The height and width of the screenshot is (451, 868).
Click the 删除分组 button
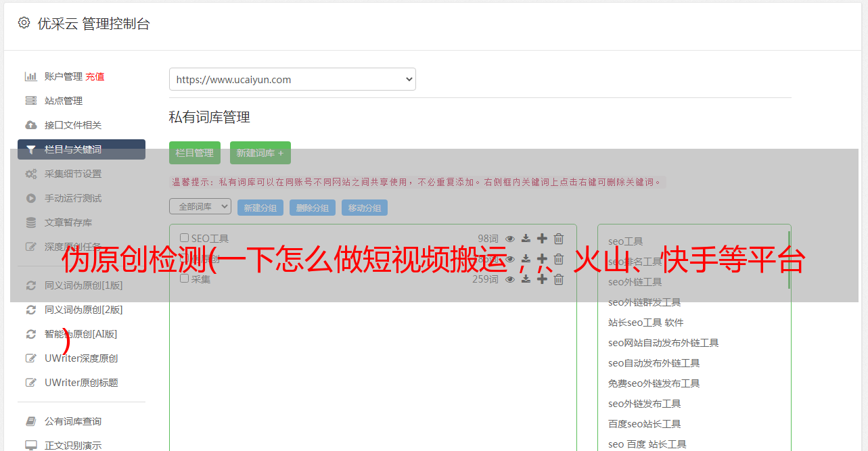pyautogui.click(x=313, y=208)
